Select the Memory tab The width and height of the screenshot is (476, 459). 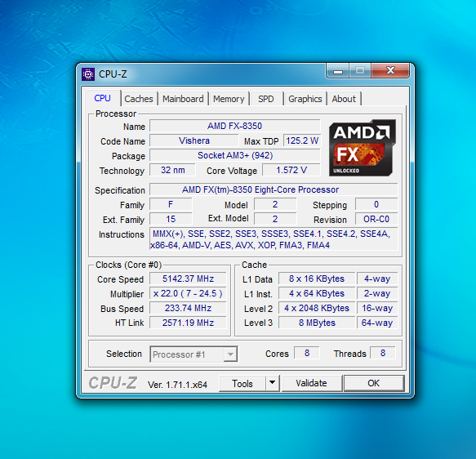tap(229, 99)
